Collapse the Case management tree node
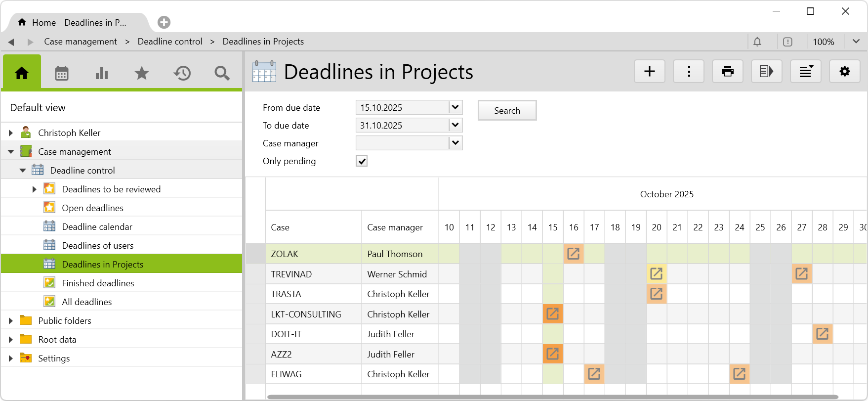Screen dimensions: 868x401 pyautogui.click(x=11, y=152)
